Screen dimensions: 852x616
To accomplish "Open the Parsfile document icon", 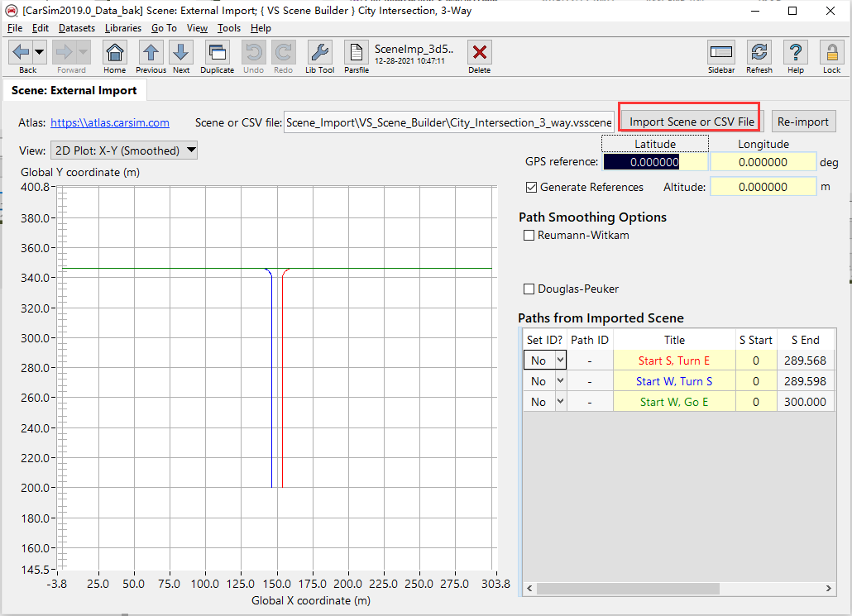I will coord(357,53).
